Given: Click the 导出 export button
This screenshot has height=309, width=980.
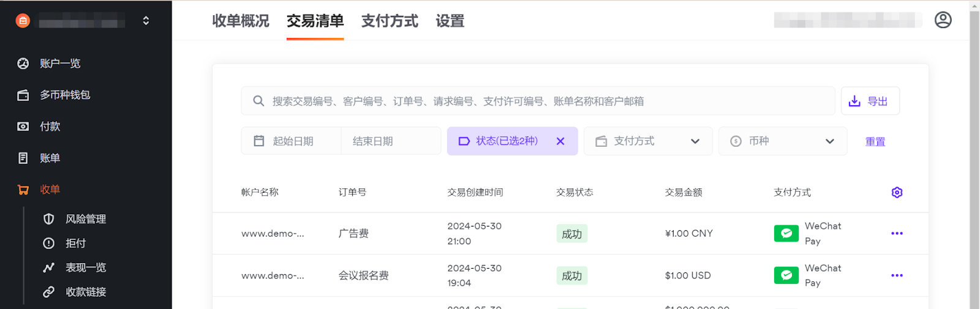Looking at the screenshot, I should click(870, 101).
